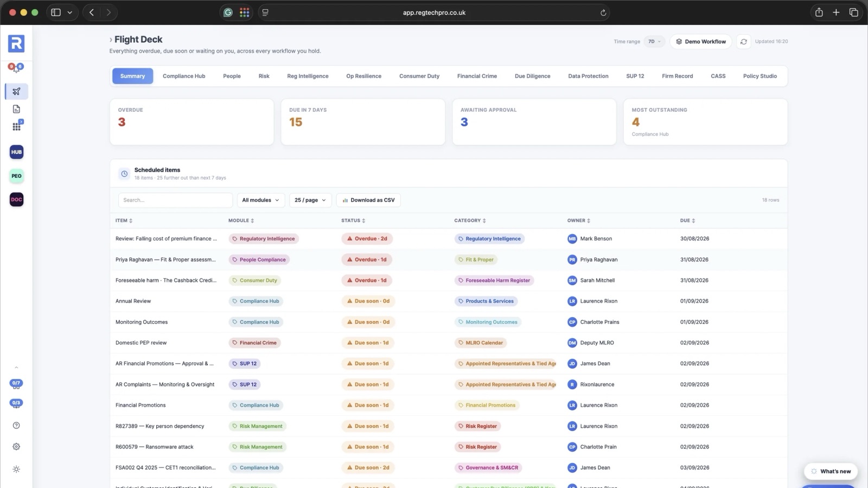The image size is (868, 488).
Task: Sort the table by the Due column
Action: (687, 221)
